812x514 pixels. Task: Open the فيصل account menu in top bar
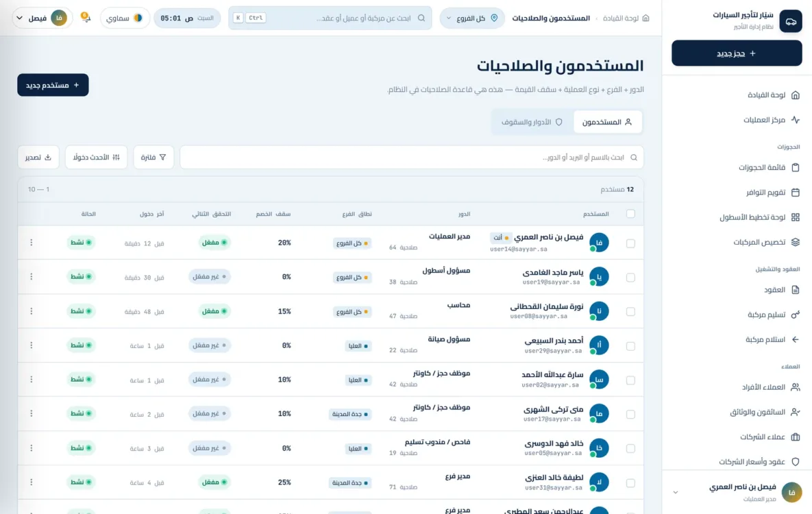click(x=42, y=18)
